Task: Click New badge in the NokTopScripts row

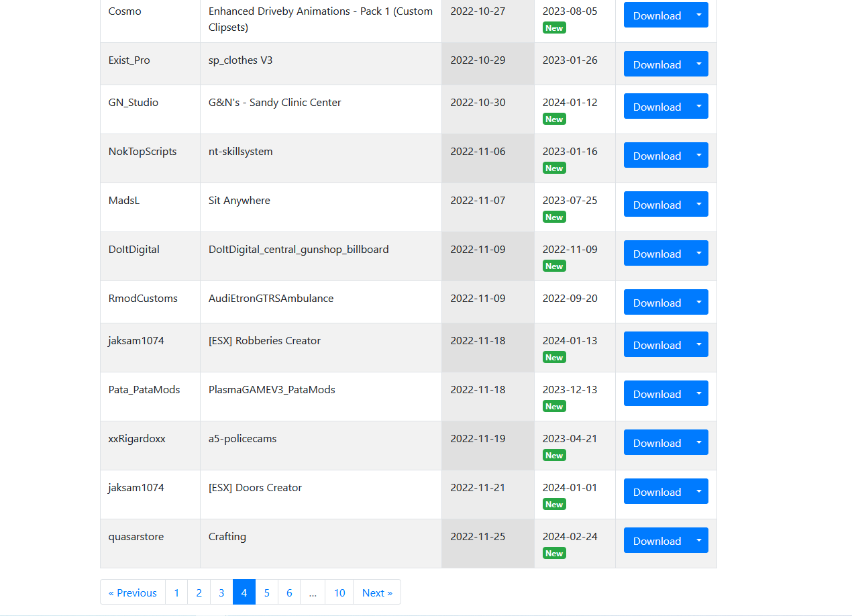Action: pyautogui.click(x=554, y=168)
